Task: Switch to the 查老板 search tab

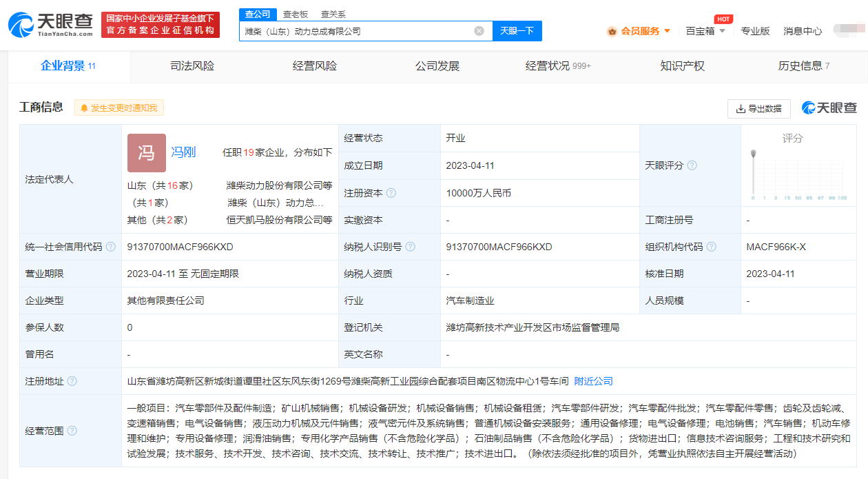Action: point(296,14)
